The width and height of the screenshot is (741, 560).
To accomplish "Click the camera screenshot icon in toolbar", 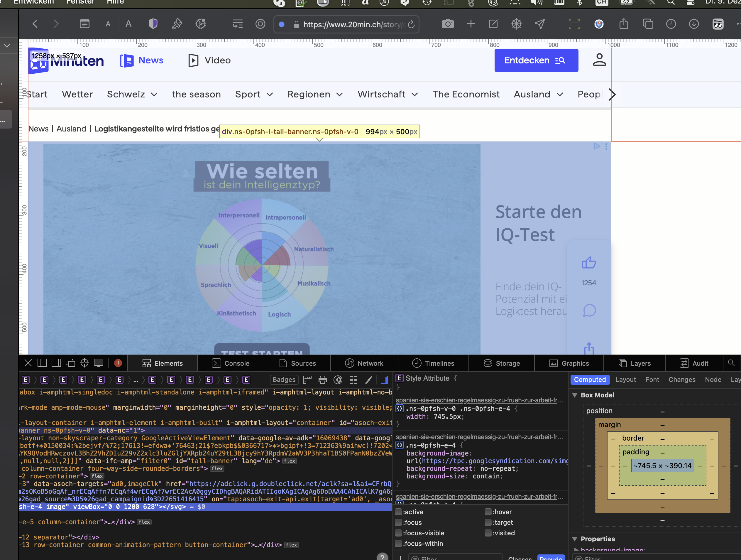I will coord(448,24).
